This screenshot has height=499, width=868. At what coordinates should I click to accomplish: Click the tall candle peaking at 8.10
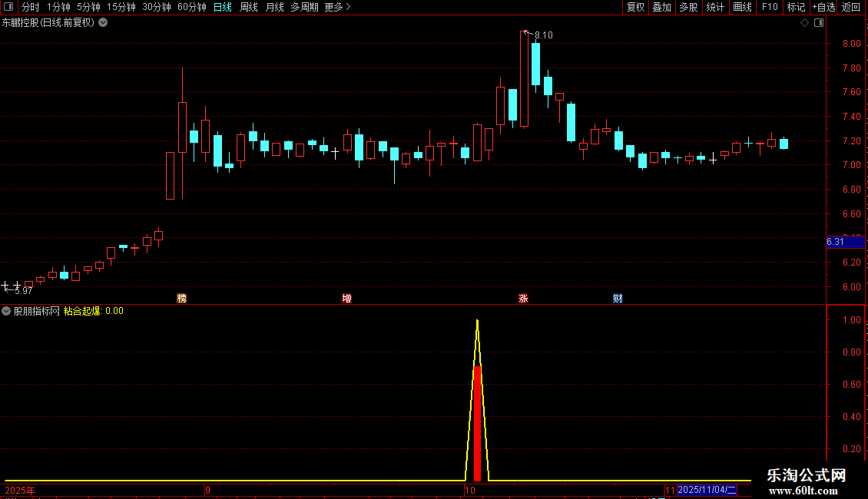coord(524,79)
